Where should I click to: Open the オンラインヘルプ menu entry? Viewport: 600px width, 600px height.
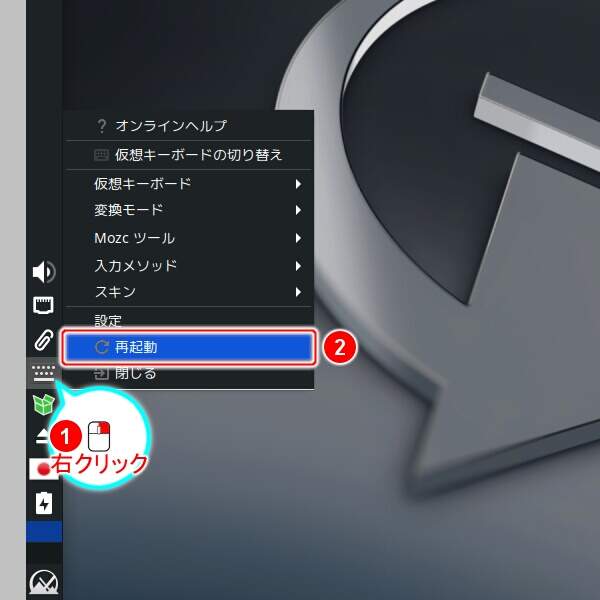coord(189,126)
